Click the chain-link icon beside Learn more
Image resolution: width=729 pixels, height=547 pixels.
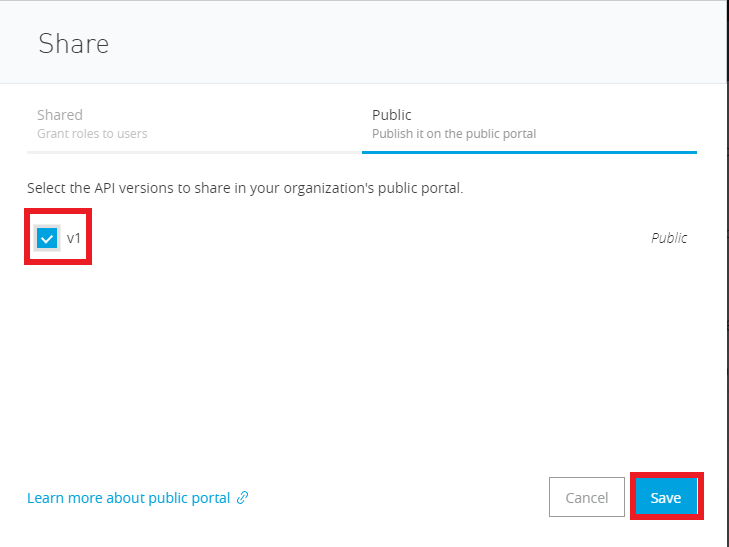pyautogui.click(x=242, y=498)
